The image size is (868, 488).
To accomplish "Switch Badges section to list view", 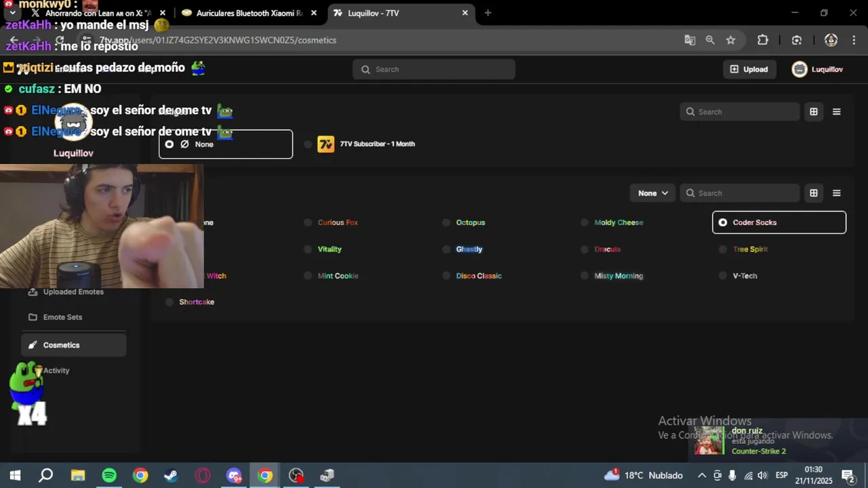I will tap(837, 112).
